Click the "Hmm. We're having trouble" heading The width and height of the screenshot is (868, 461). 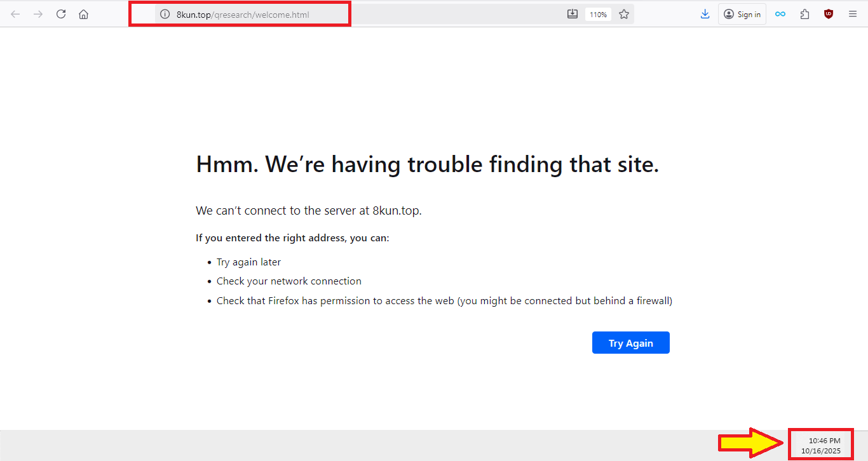427,164
